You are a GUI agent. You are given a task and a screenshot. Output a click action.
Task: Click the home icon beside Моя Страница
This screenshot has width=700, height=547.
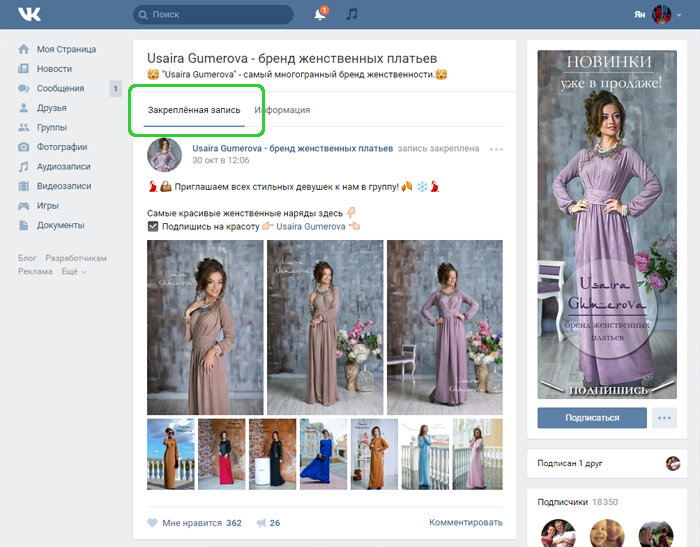click(24, 49)
